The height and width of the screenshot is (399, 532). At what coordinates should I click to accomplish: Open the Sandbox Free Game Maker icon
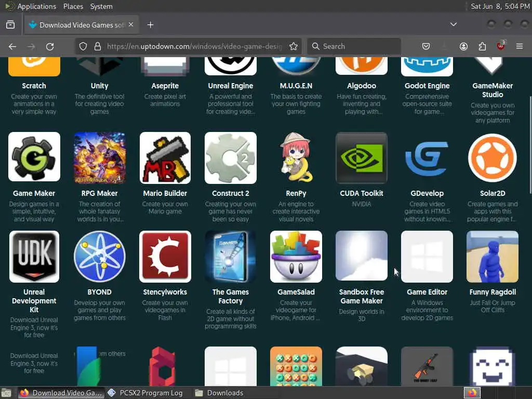(x=362, y=256)
